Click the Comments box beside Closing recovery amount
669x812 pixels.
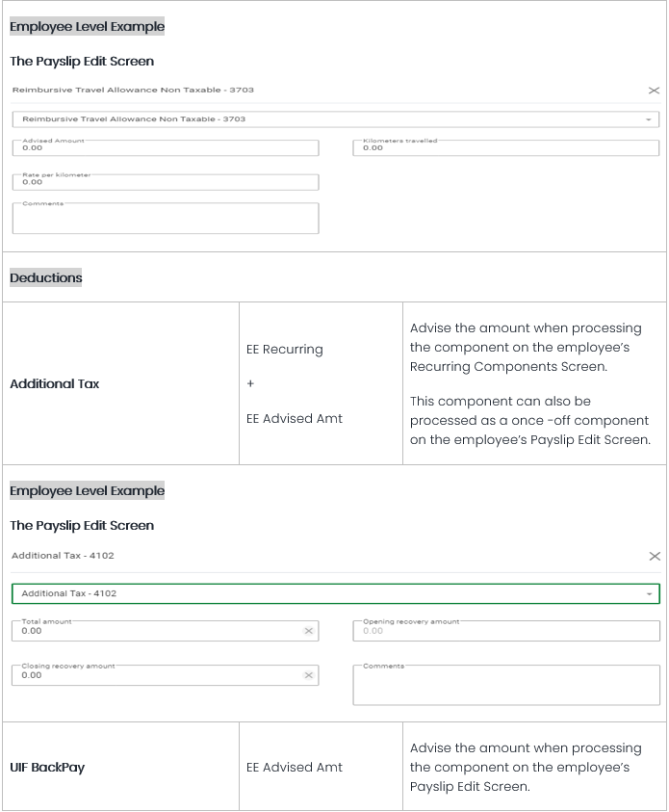[x=506, y=686]
